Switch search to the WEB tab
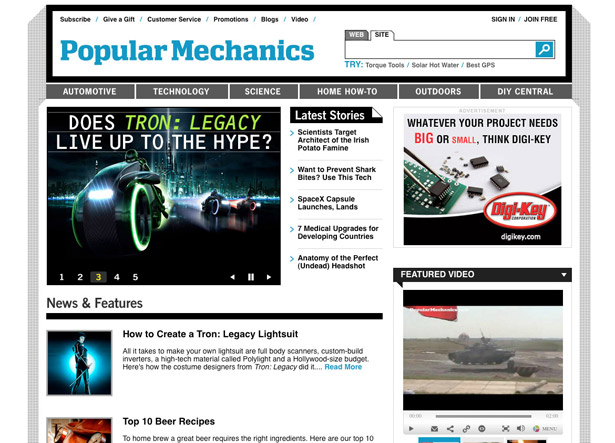Viewport: 615px width, 443px height. (356, 35)
